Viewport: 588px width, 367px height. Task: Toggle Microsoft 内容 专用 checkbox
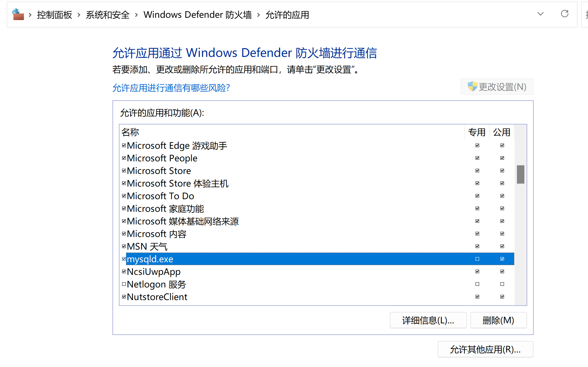coord(477,234)
